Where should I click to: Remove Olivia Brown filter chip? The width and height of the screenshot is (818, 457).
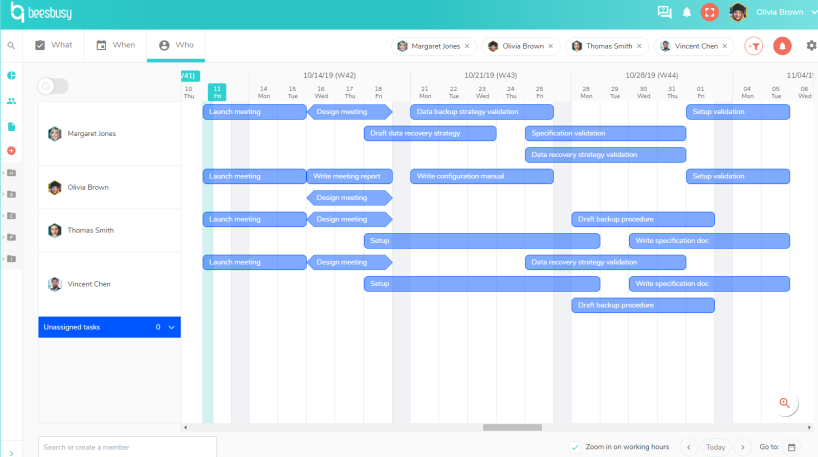[x=550, y=46]
